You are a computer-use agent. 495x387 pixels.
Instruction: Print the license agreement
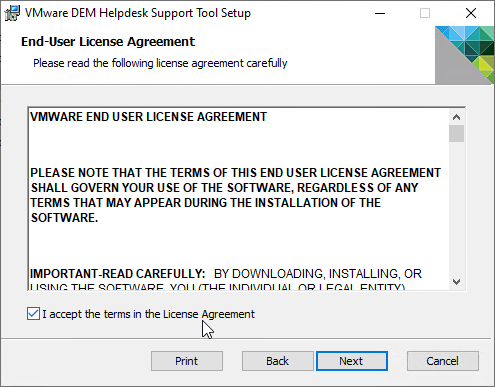[187, 361]
